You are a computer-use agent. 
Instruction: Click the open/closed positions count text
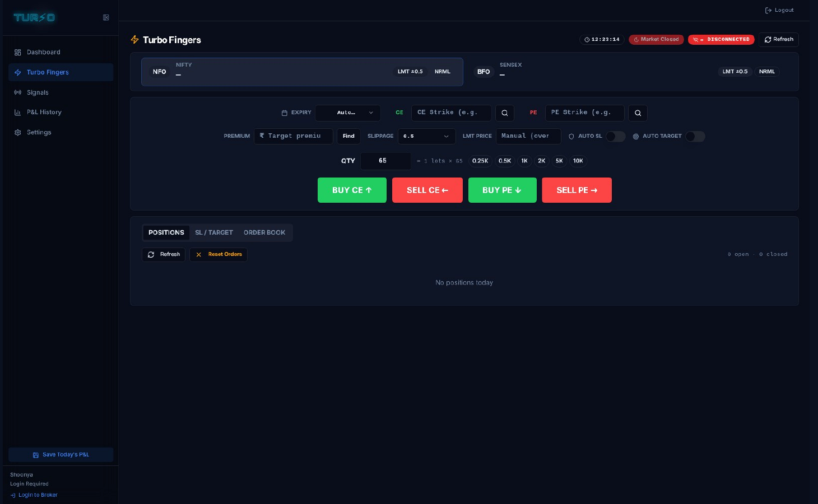(x=757, y=254)
